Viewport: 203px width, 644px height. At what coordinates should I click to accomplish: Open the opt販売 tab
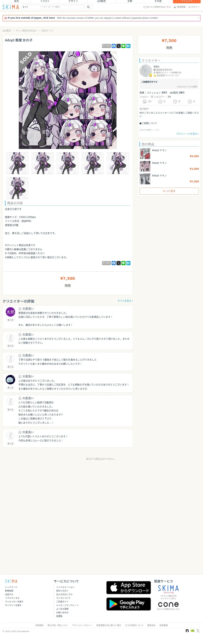tap(101, 1)
